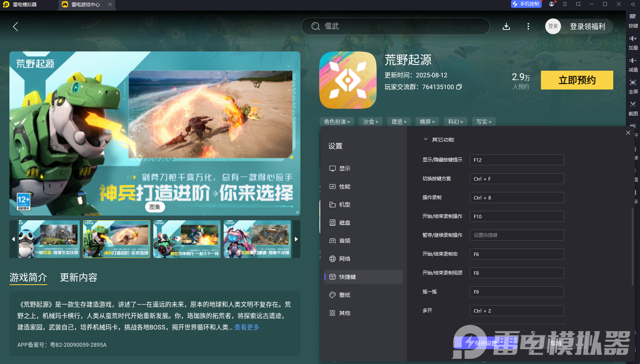Open the download manager icon
Image resolution: width=640 pixels, height=364 pixels.
pyautogui.click(x=506, y=26)
